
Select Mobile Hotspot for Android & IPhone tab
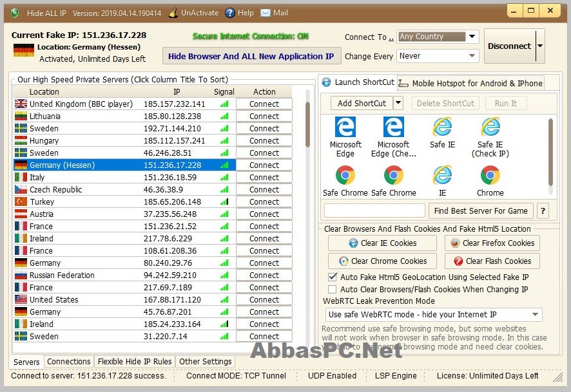(471, 83)
